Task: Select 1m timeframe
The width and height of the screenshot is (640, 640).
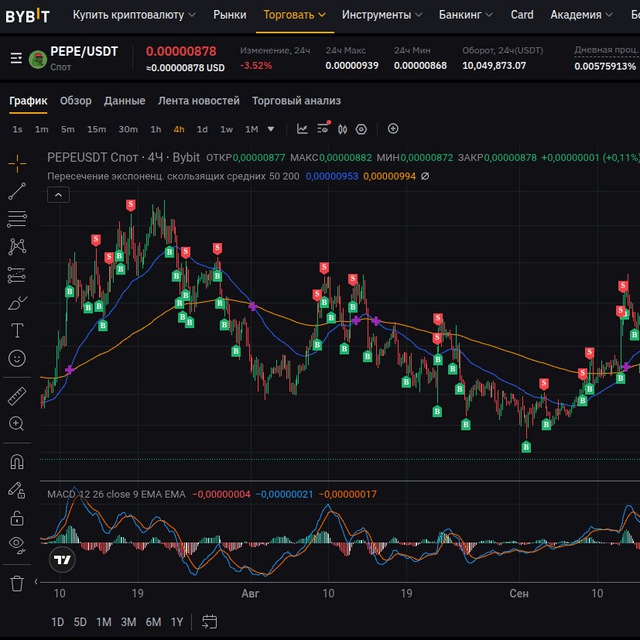Action: click(42, 129)
